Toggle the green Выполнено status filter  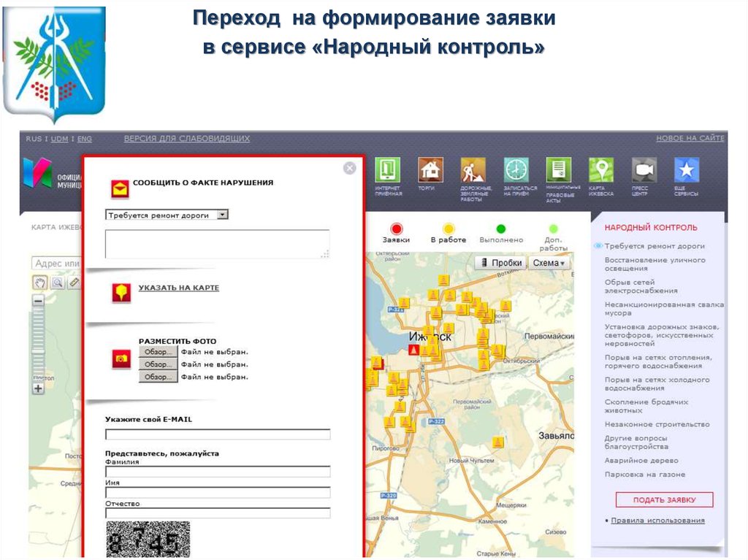[501, 229]
